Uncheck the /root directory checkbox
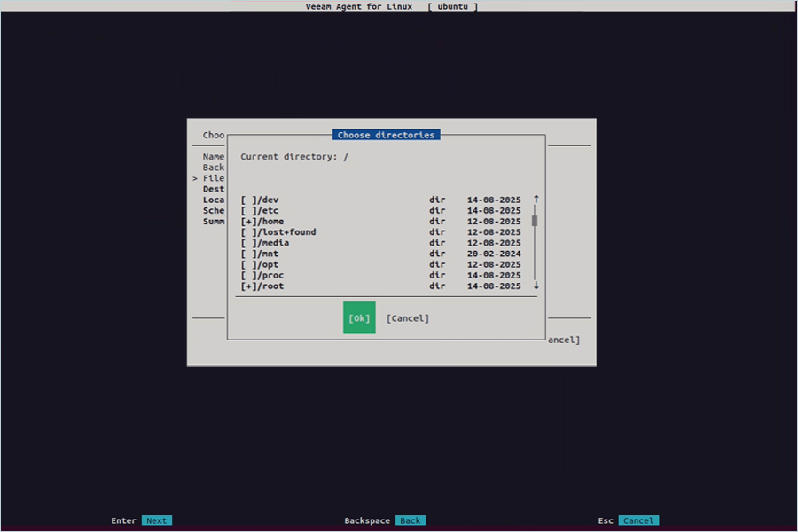The width and height of the screenshot is (798, 532). tap(249, 286)
